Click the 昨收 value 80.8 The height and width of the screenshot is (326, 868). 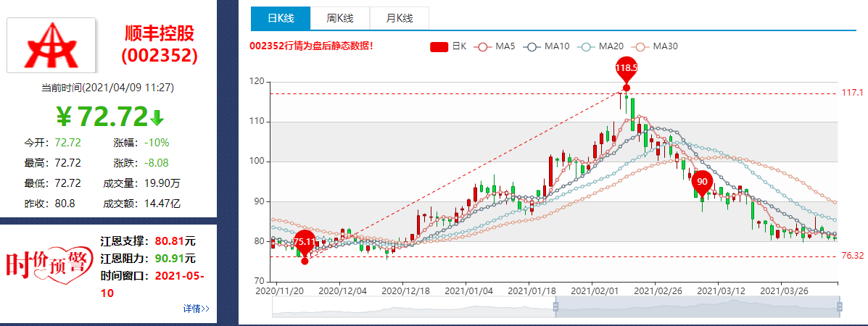pyautogui.click(x=65, y=203)
